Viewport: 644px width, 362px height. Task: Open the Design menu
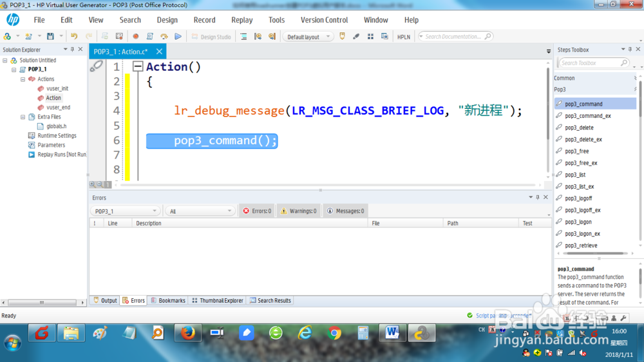[x=167, y=20]
